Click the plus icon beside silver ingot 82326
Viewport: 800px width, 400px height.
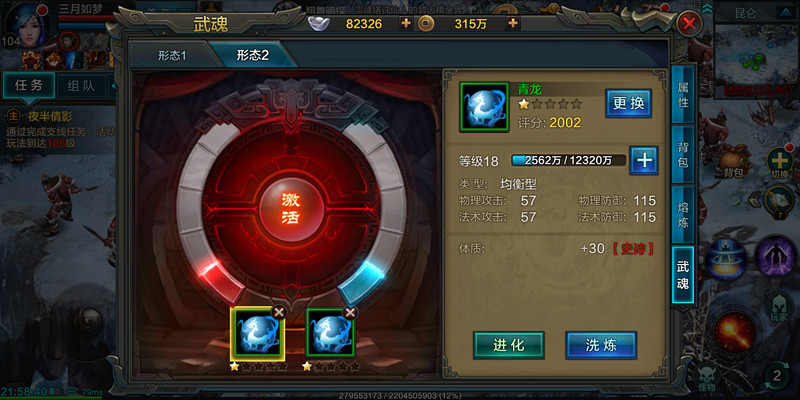pyautogui.click(x=406, y=23)
